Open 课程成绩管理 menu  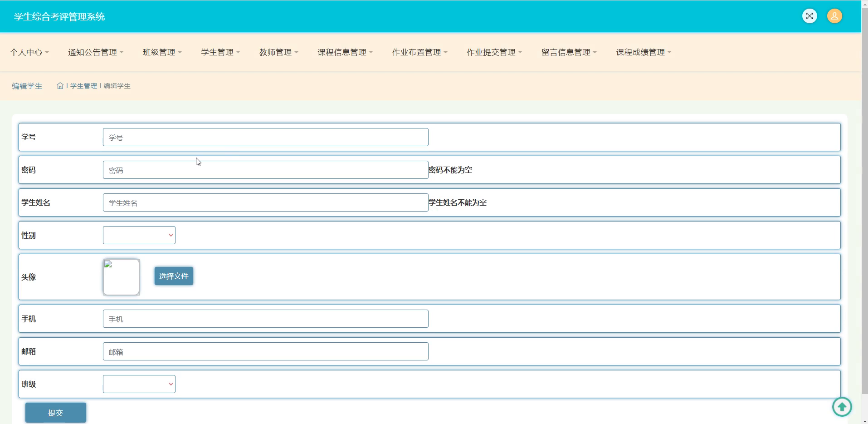point(644,52)
